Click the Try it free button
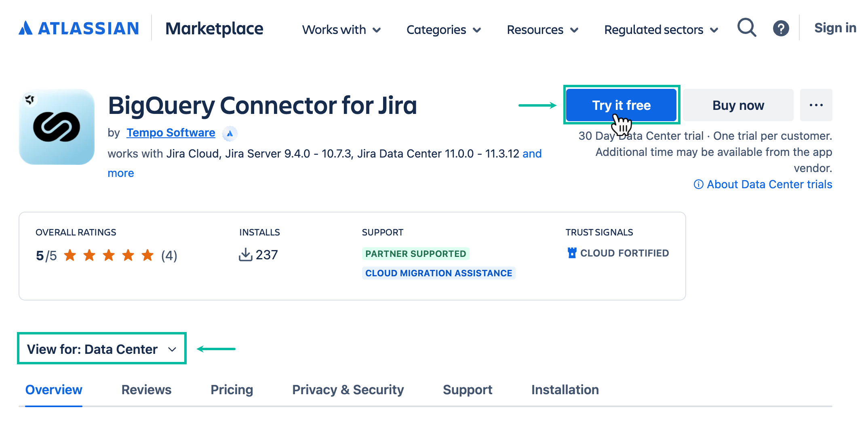Viewport: 868px width, 433px height. (x=621, y=105)
